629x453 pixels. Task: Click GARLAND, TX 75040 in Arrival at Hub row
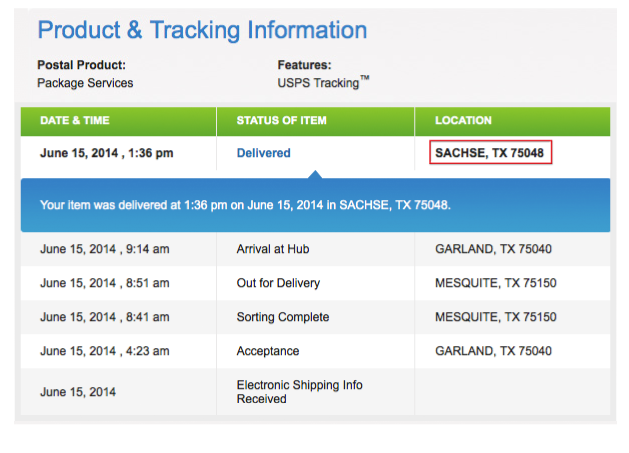pyautogui.click(x=493, y=249)
